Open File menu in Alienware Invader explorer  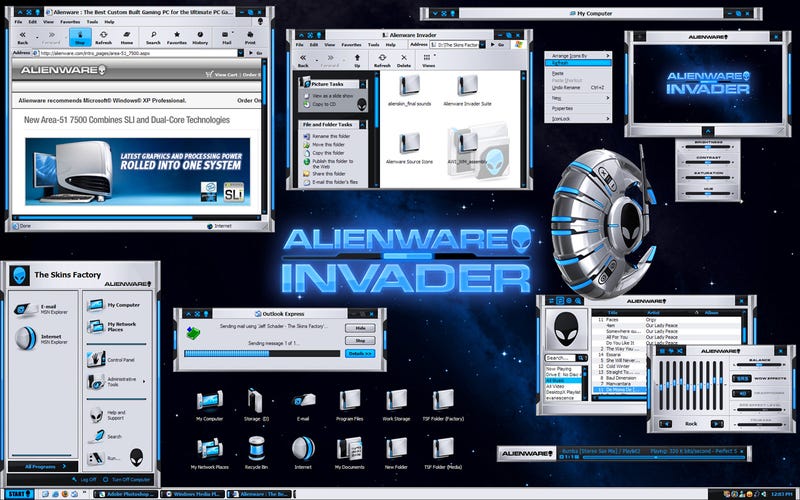(300, 45)
